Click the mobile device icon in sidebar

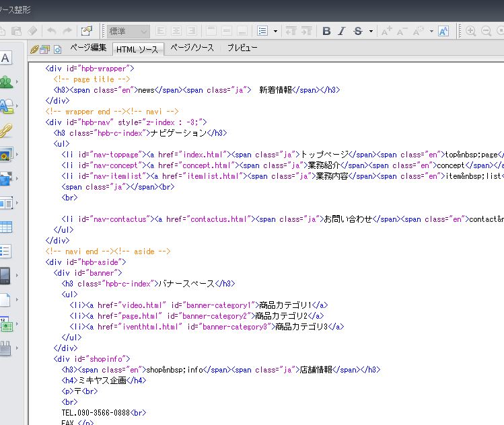[x=5, y=276]
